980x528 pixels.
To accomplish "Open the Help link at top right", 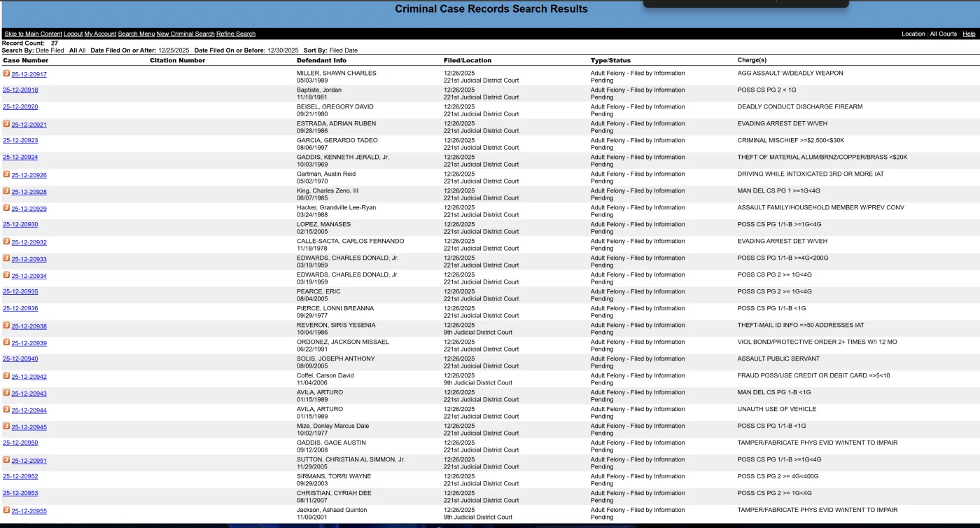I will click(969, 34).
